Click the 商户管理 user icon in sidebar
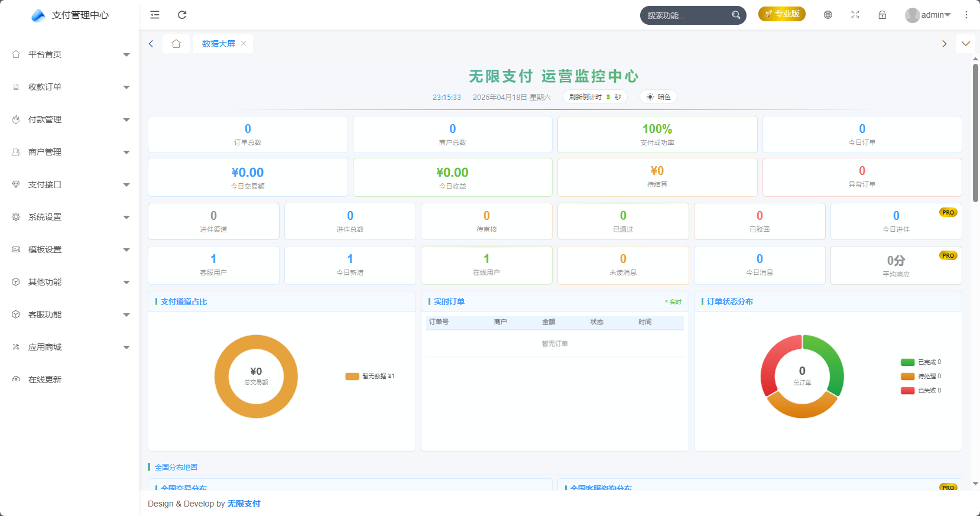 (x=16, y=152)
